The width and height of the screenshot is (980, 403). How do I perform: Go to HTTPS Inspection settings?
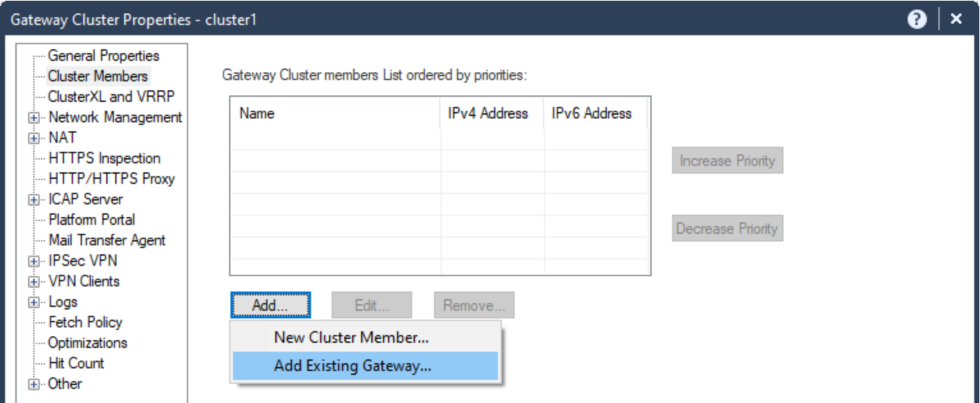104,158
